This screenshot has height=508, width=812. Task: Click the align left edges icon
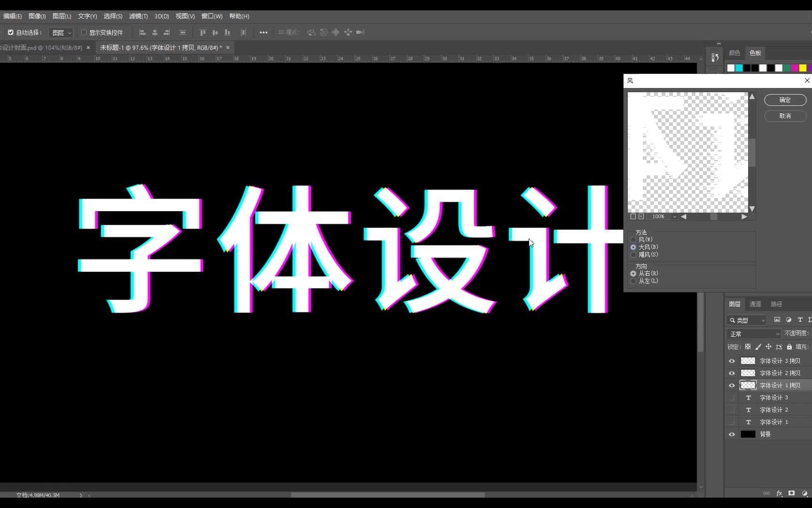[x=142, y=32]
